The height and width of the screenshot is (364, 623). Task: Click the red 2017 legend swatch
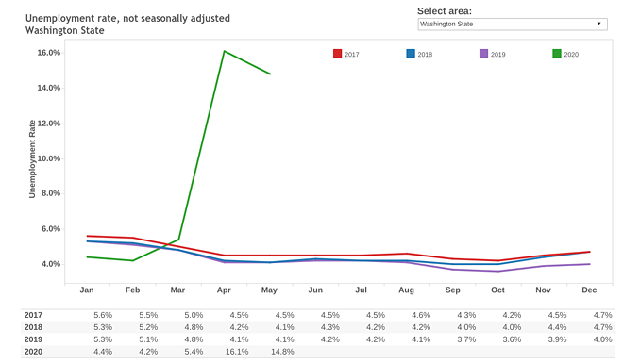click(337, 54)
